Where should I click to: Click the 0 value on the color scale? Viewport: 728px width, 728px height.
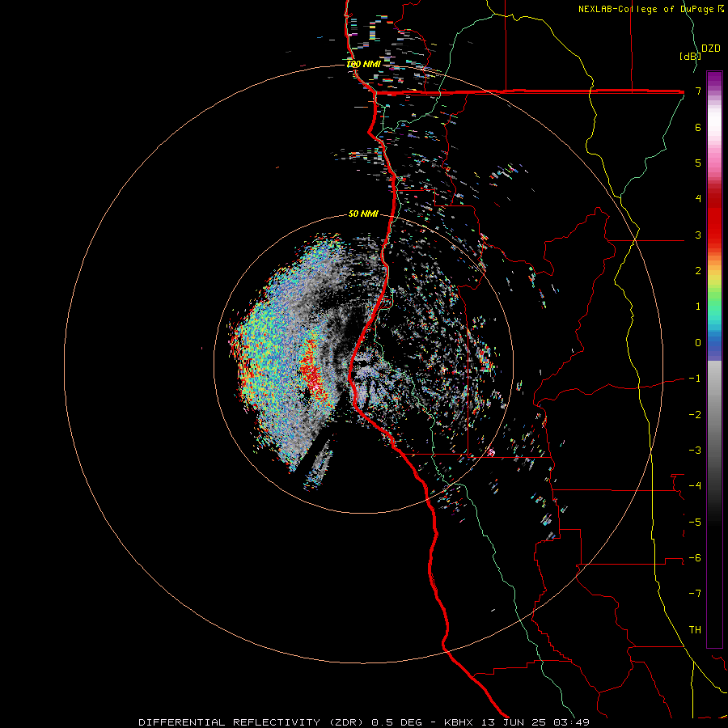[x=698, y=343]
